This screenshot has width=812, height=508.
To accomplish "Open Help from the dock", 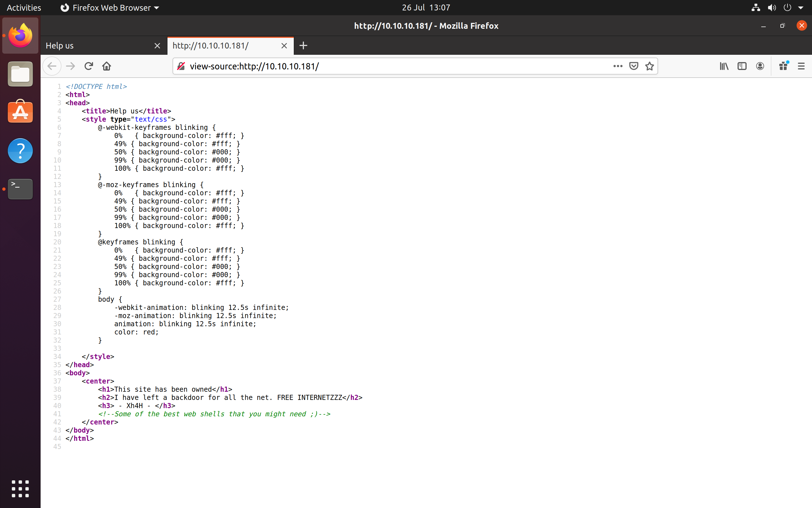I will coord(21,150).
